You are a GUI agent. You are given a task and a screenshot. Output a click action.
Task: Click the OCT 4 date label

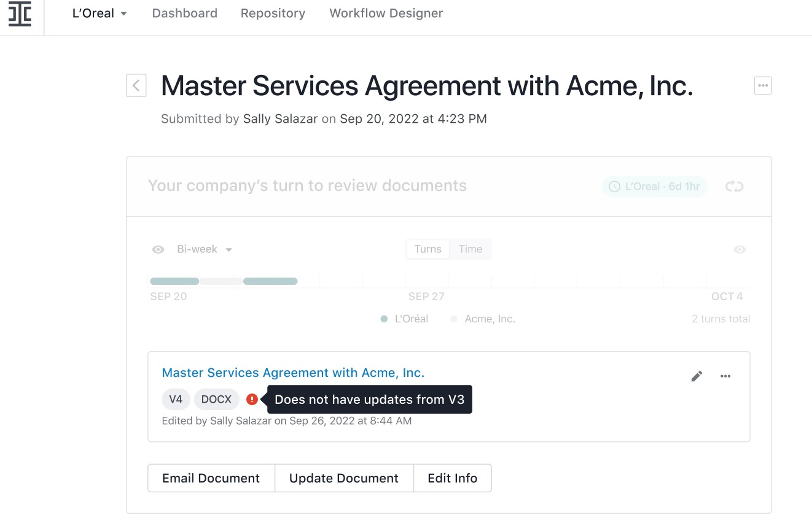click(727, 296)
